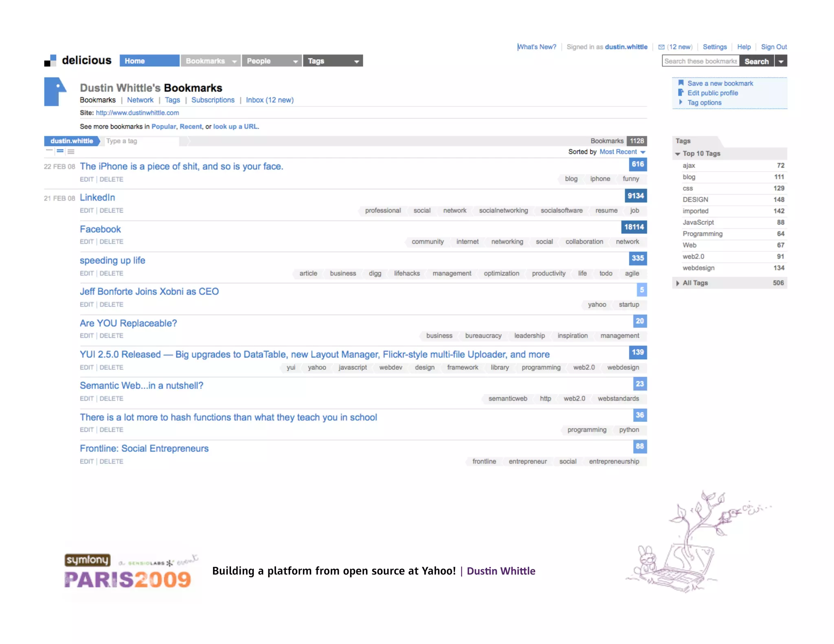Viewport: 834px width, 644px height.
Task: Open the Help link
Action: (x=744, y=47)
